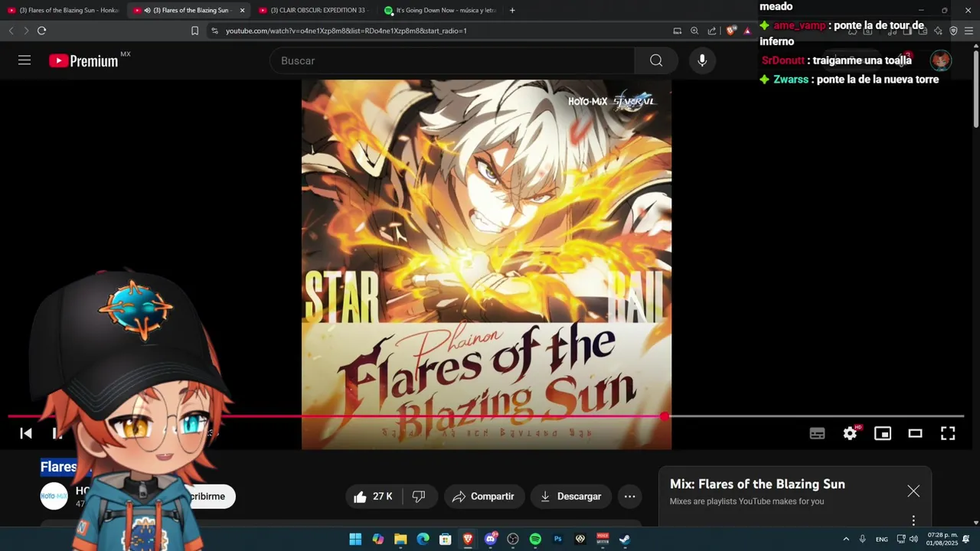Image resolution: width=980 pixels, height=551 pixels.
Task: Open miniplayer mode in the video player
Action: tap(883, 433)
